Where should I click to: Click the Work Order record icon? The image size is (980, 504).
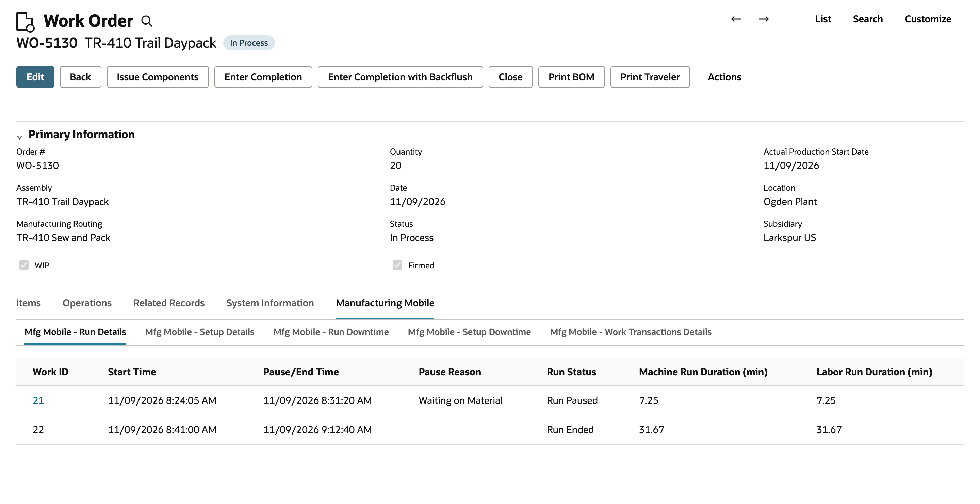[26, 22]
